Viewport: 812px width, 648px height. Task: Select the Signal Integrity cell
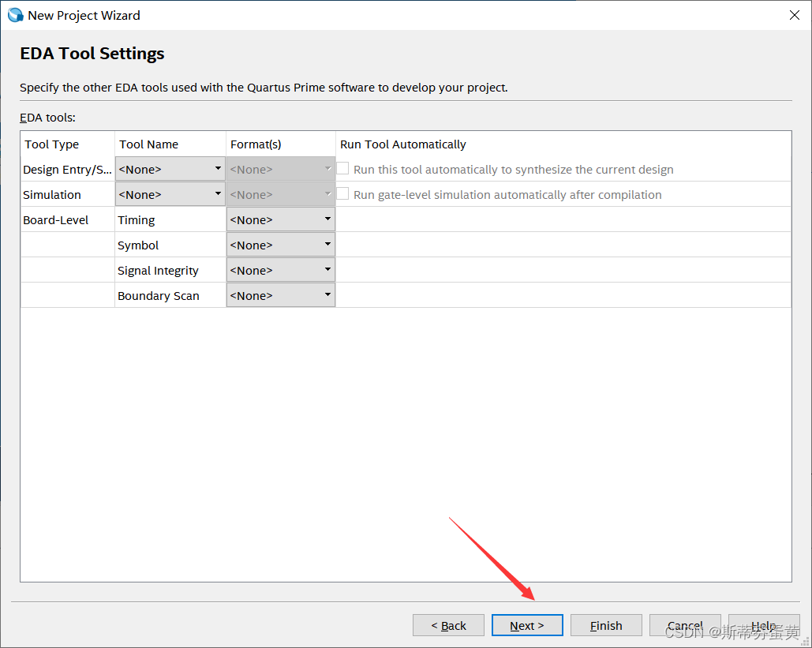170,271
